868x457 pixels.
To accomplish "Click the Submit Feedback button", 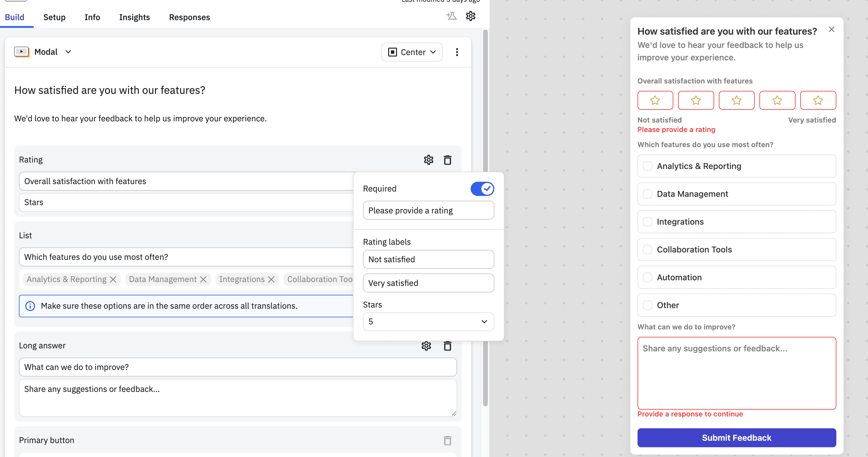I will click(736, 437).
